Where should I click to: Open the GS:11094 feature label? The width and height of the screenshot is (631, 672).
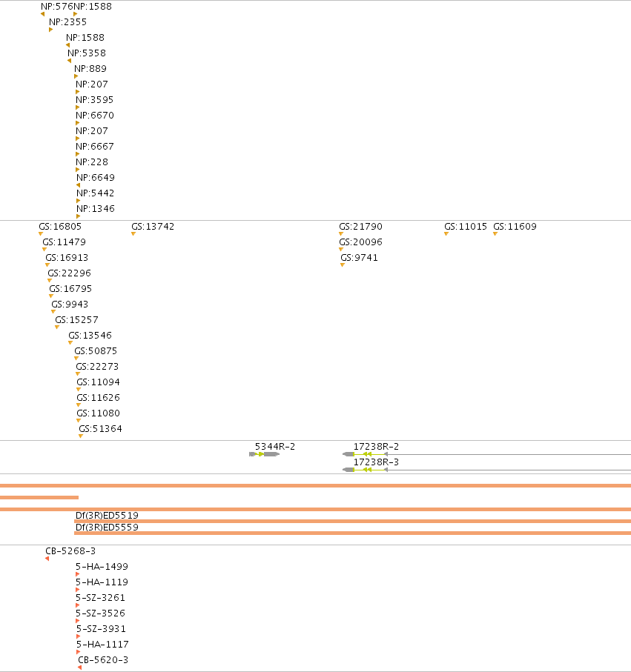98,382
